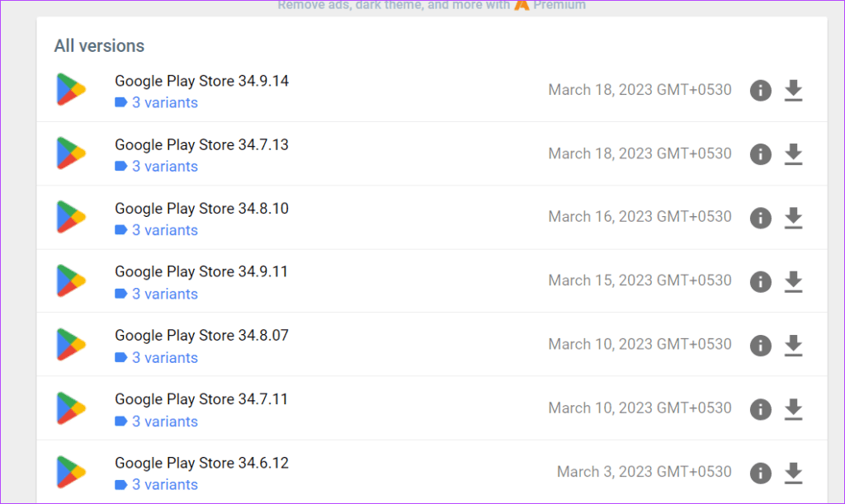View 3 variants of version 34.8.07
Viewport: 845px width, 504px height.
pos(156,357)
